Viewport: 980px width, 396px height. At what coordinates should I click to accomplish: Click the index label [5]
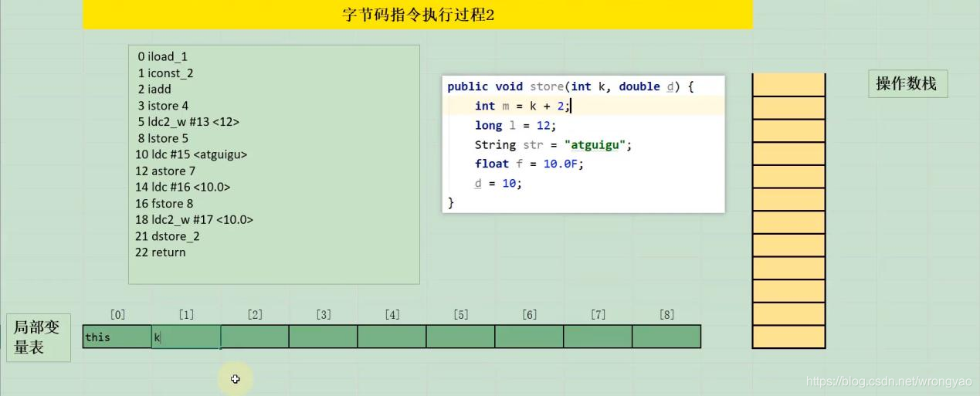click(x=461, y=314)
